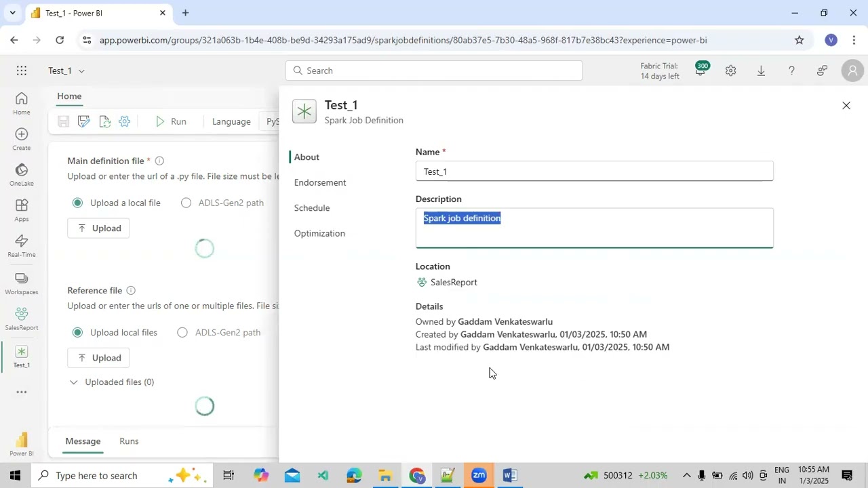Open Workspaces in the sidebar

click(22, 283)
